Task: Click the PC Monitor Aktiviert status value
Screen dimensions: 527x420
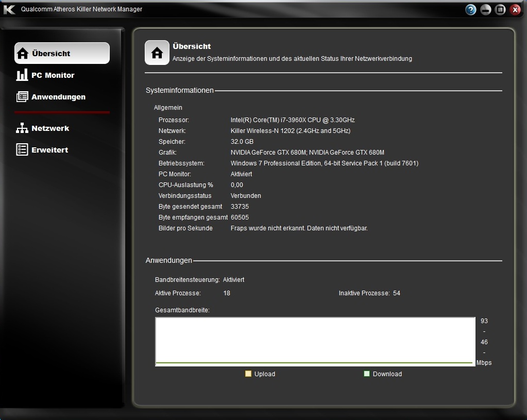Action: click(x=241, y=174)
